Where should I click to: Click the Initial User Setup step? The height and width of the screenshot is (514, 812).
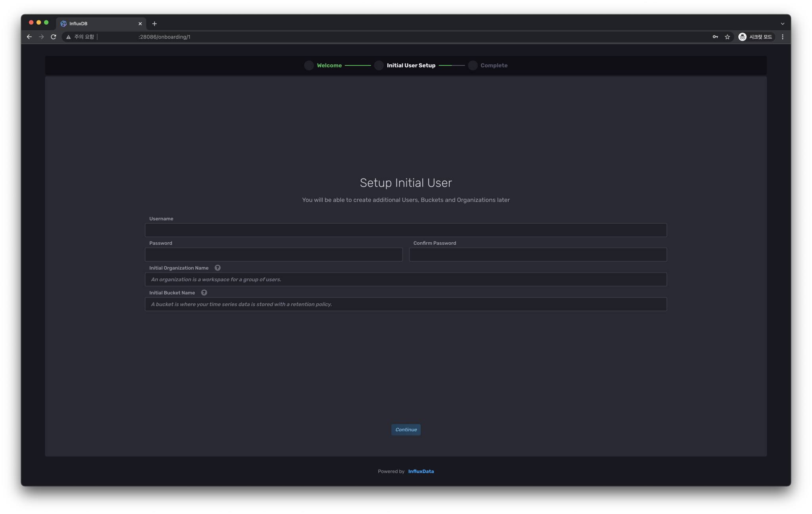tap(411, 65)
